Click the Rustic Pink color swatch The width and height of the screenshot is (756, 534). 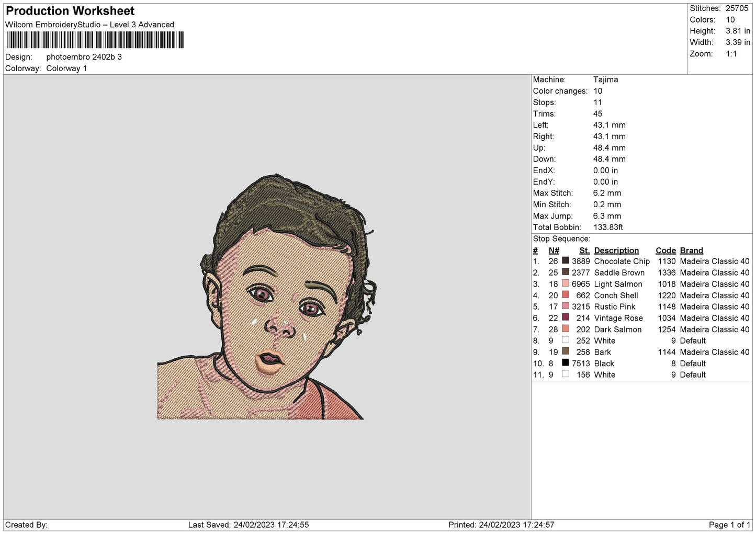566,306
